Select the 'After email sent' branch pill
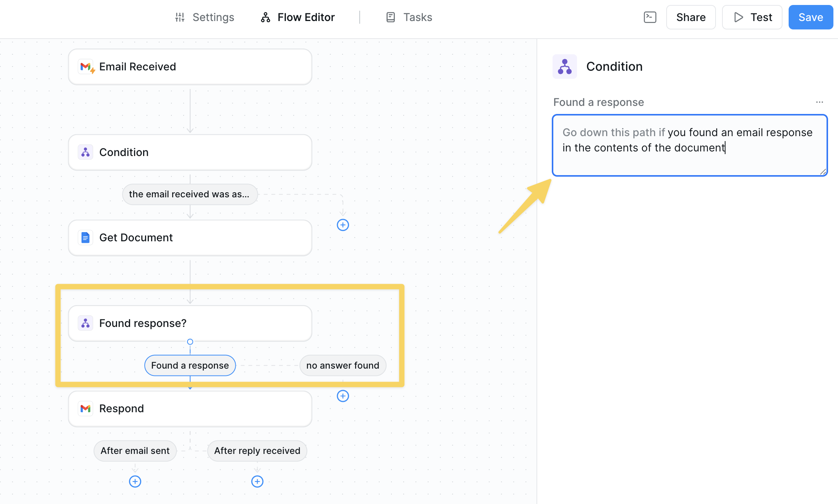Image resolution: width=838 pixels, height=504 pixels. (x=135, y=451)
